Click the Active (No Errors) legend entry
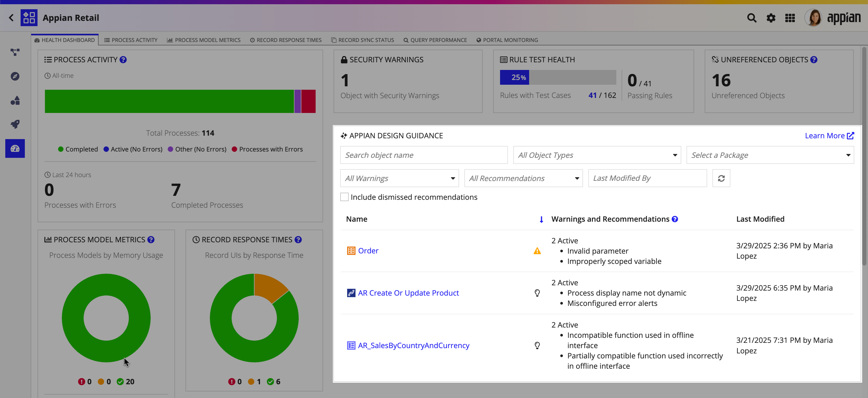 click(133, 149)
